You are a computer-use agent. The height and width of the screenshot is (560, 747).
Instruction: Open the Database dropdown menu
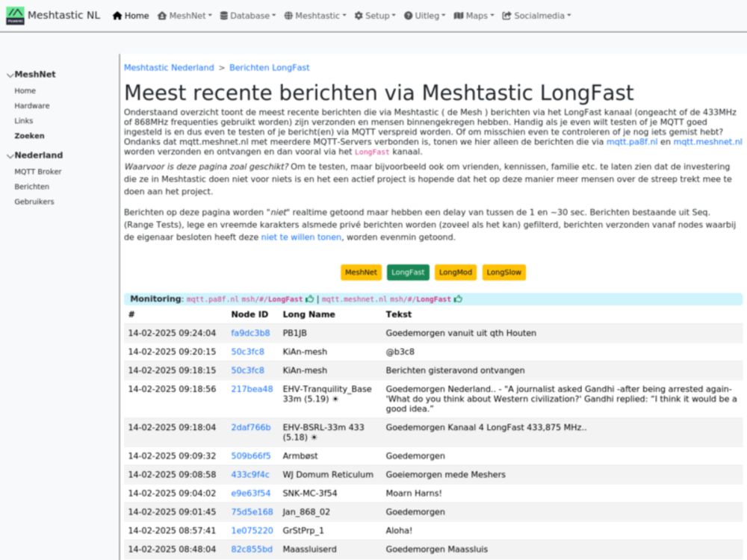click(x=248, y=16)
